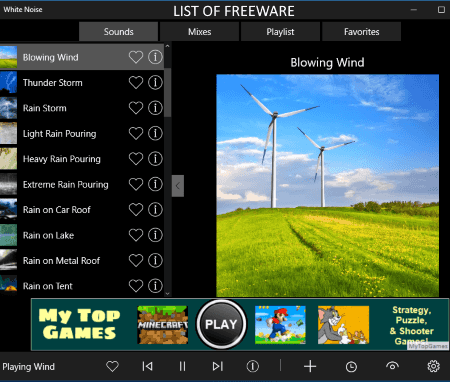Click the large Blowing Wind windmill image
The height and width of the screenshot is (382, 450).
coord(328,185)
